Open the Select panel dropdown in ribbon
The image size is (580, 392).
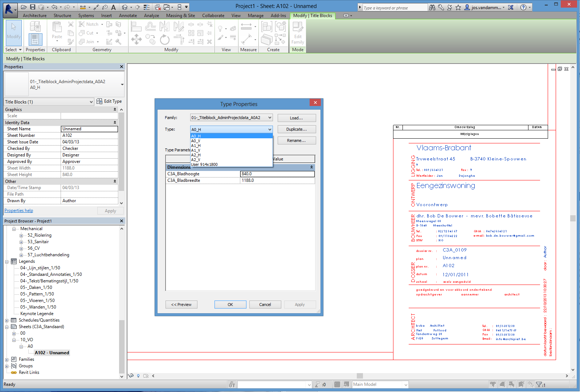13,50
